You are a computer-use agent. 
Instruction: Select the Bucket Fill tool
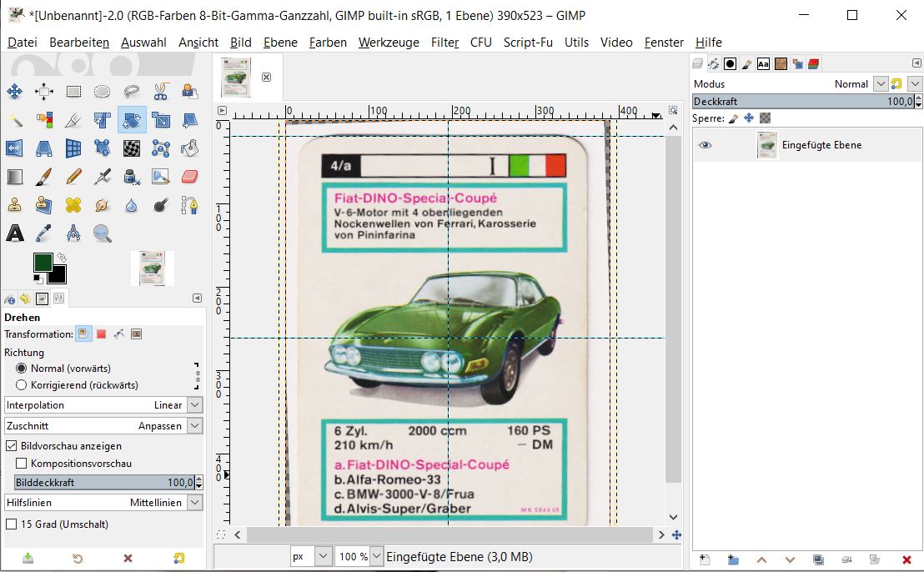(190, 148)
